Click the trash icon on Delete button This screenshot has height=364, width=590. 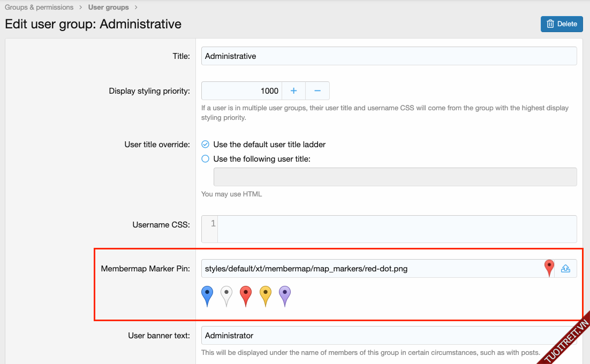pos(550,24)
